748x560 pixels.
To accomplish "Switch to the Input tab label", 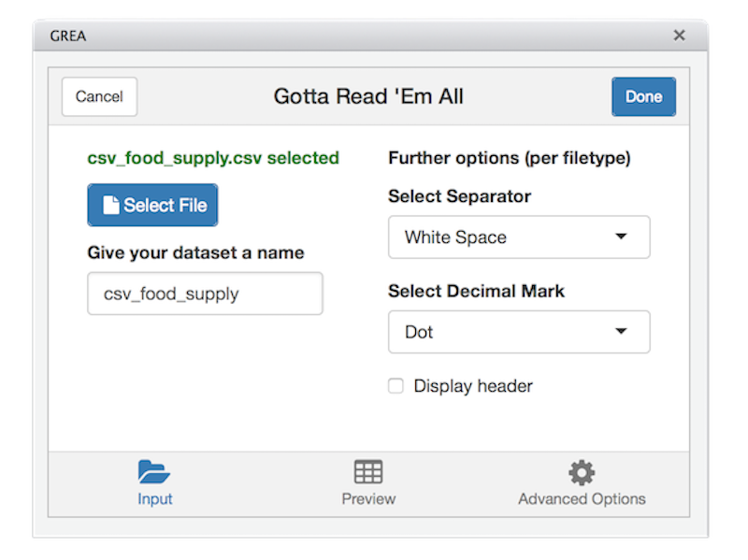I will click(155, 499).
